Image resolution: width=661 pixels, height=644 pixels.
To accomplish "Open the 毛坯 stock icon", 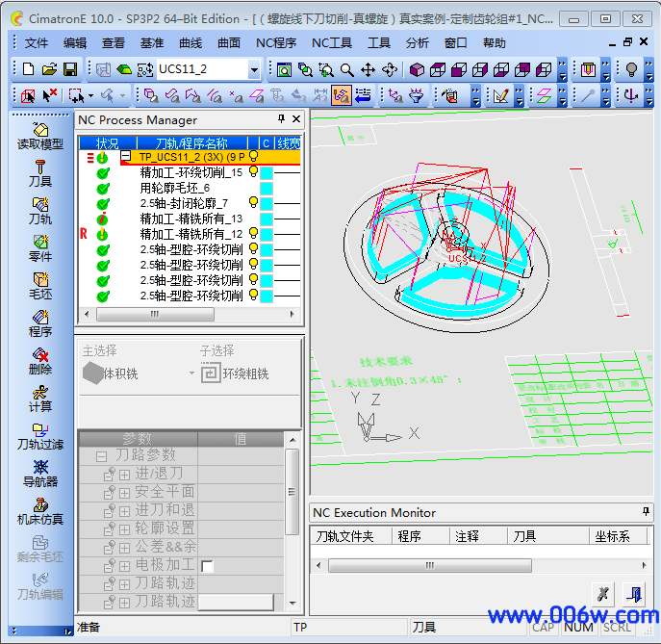I will point(40,279).
